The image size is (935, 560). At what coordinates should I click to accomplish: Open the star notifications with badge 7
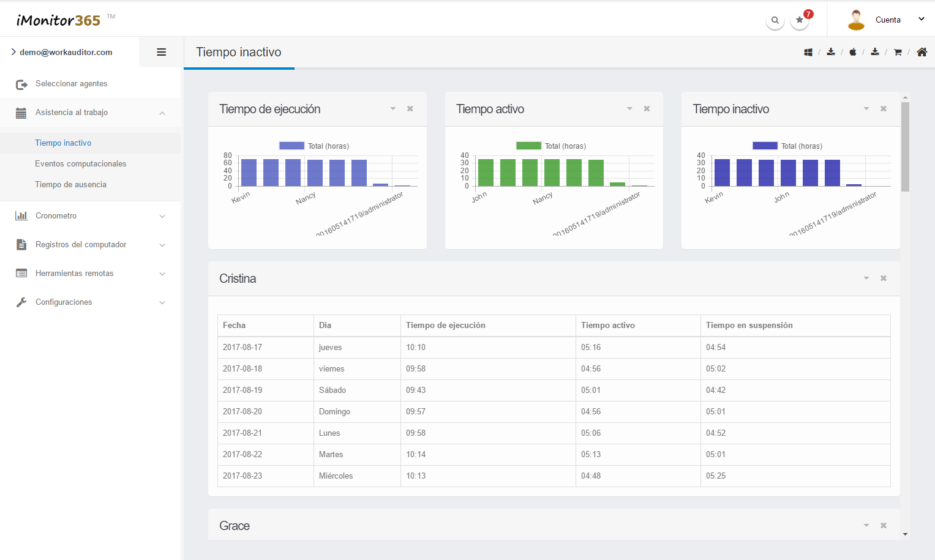coord(800,20)
